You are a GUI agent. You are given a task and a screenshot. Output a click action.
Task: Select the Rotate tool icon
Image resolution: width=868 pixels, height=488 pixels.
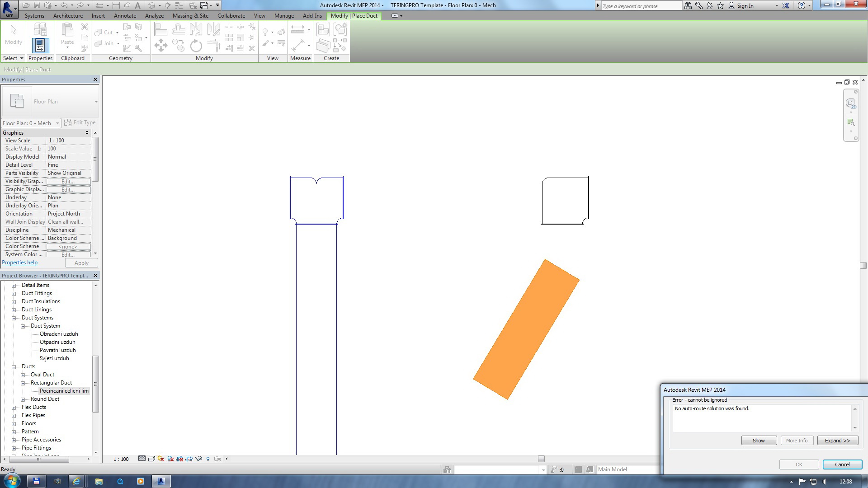196,45
